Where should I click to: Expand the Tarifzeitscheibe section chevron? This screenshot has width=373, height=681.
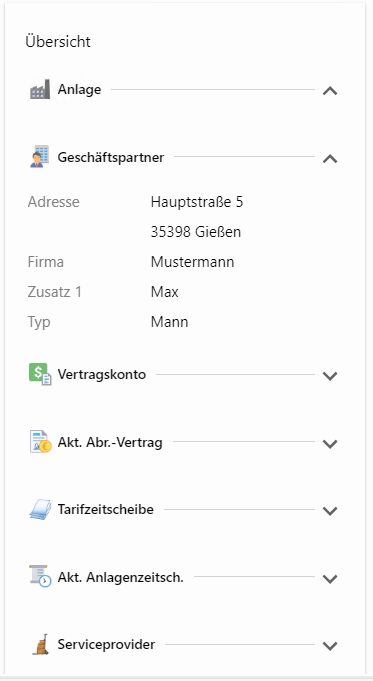tap(330, 511)
